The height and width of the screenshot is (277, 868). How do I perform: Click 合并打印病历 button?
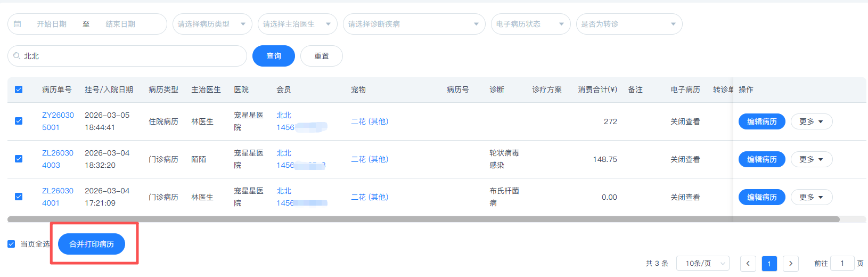point(92,244)
